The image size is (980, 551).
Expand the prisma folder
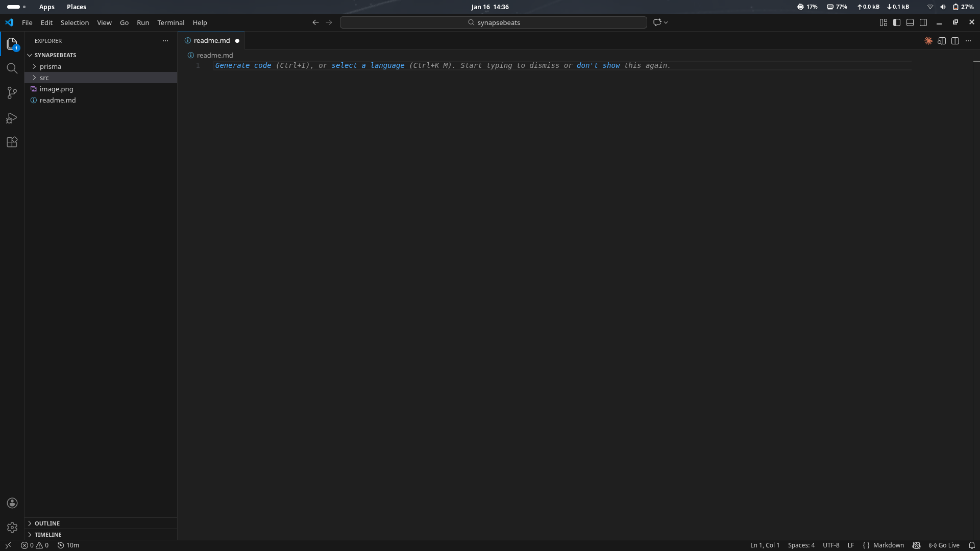[50, 66]
